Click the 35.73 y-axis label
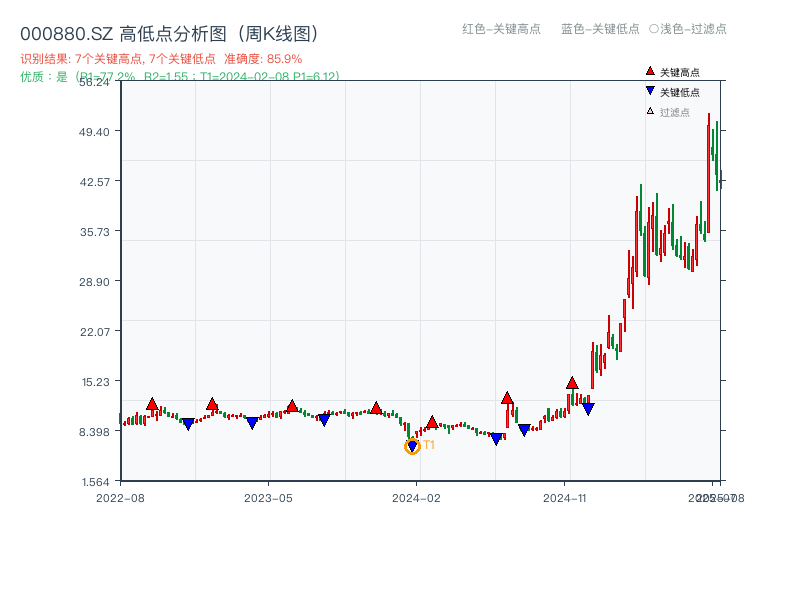The image size is (800, 600). [94, 232]
